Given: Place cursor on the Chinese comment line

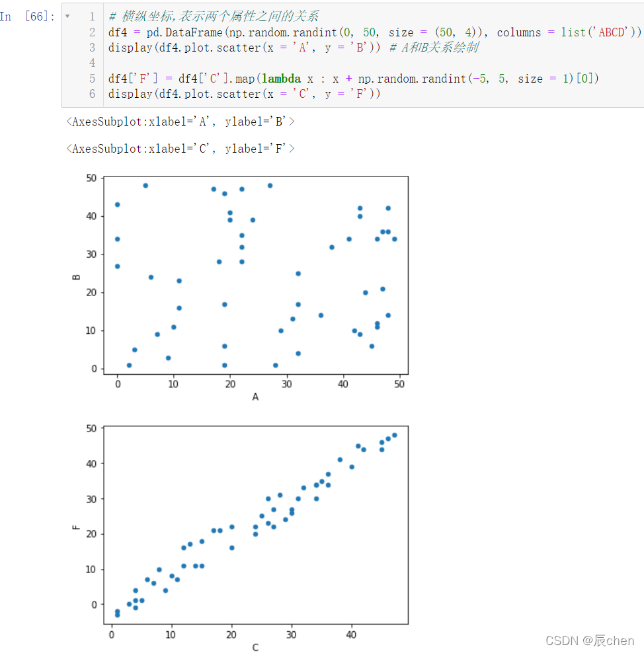Looking at the screenshot, I should click(214, 17).
